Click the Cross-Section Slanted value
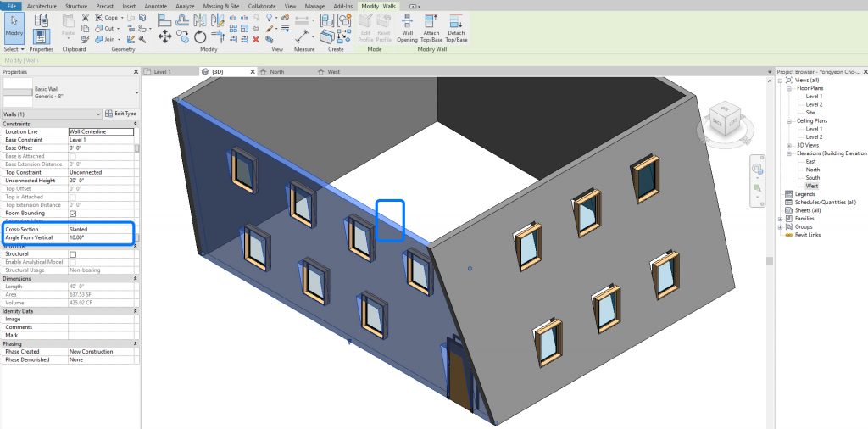 coord(102,229)
